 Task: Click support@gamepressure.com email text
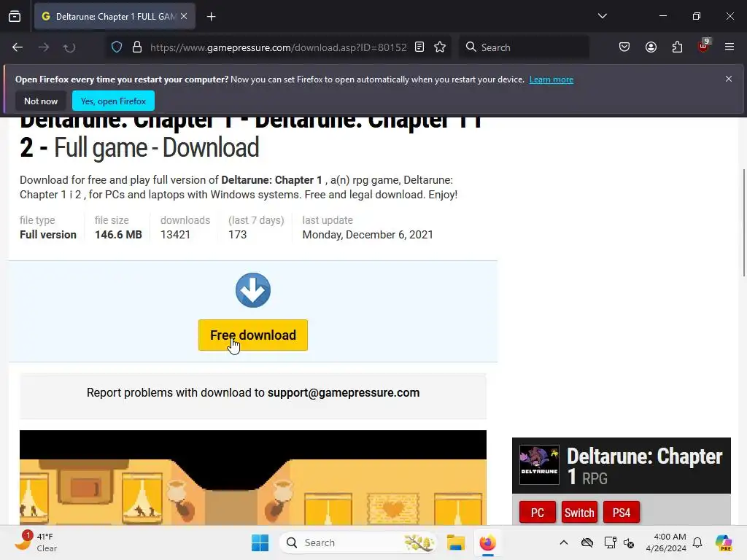[x=344, y=393]
